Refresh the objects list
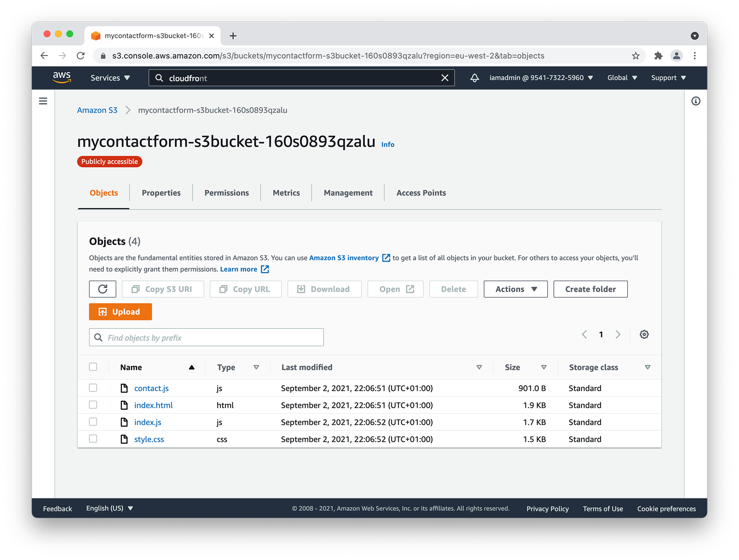Viewport: 739px width, 560px height. click(x=103, y=289)
